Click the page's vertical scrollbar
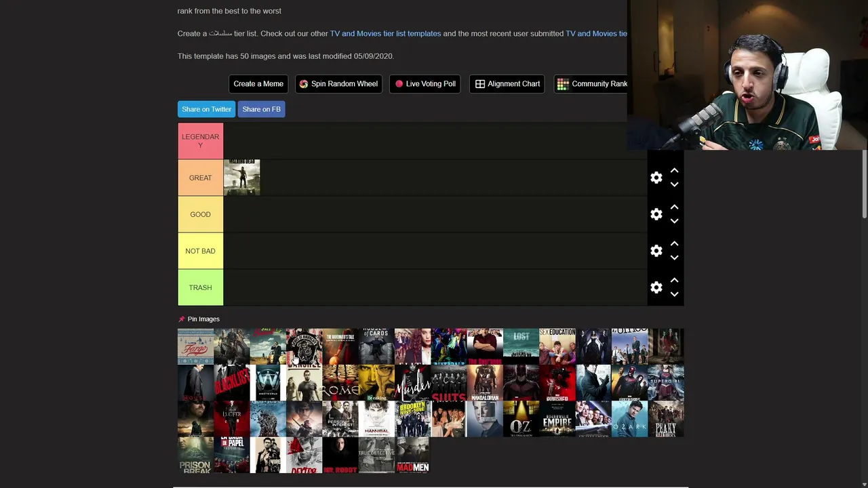 pyautogui.click(x=864, y=184)
